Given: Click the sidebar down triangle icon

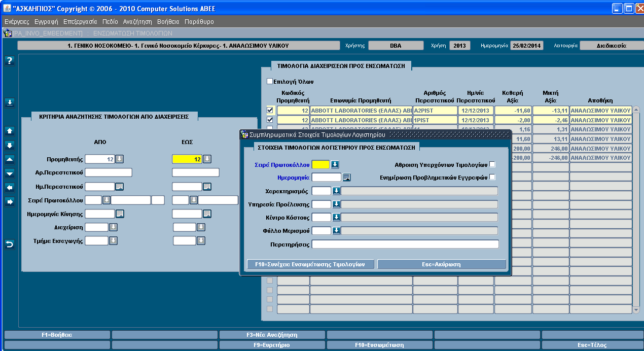Looking at the screenshot, I should tap(10, 173).
